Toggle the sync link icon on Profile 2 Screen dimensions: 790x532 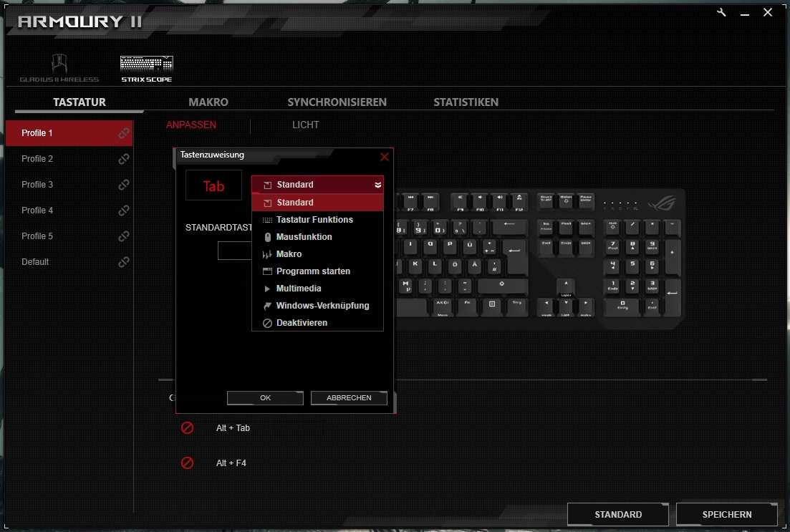[123, 159]
